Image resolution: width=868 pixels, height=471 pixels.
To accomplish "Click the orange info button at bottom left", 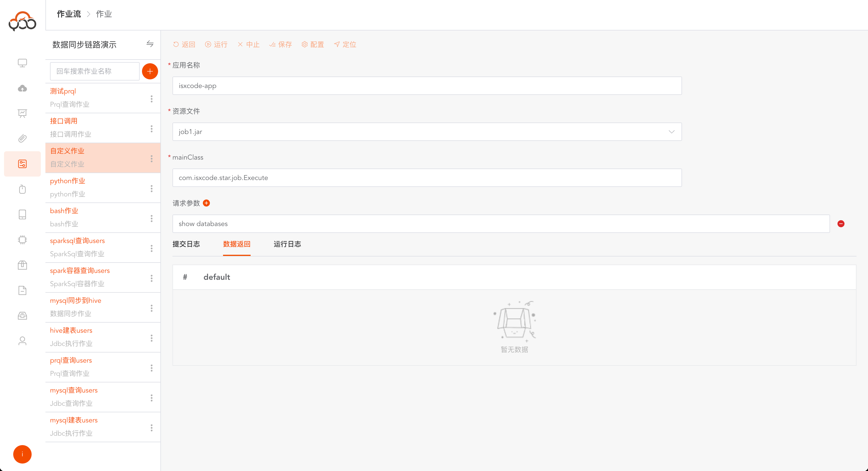I will 22,454.
